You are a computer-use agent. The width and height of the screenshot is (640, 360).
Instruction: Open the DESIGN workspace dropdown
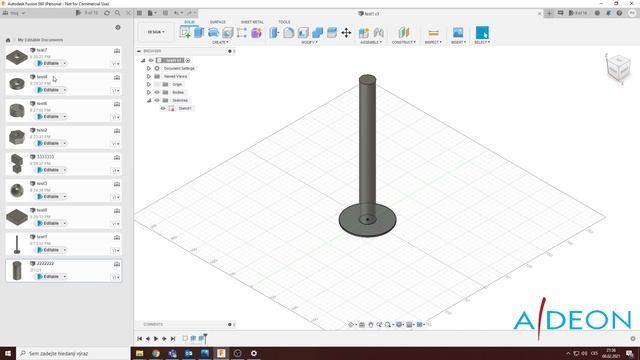156,32
